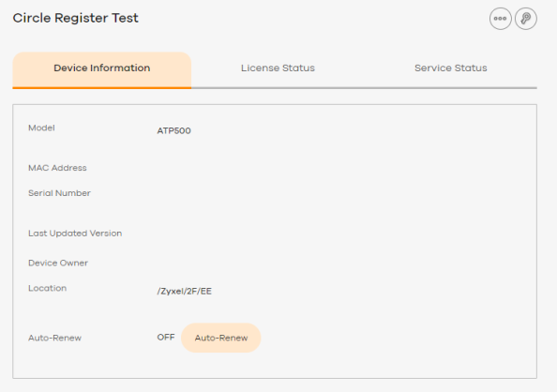
Task: Click the orange Auto-Renew button
Action: click(221, 338)
